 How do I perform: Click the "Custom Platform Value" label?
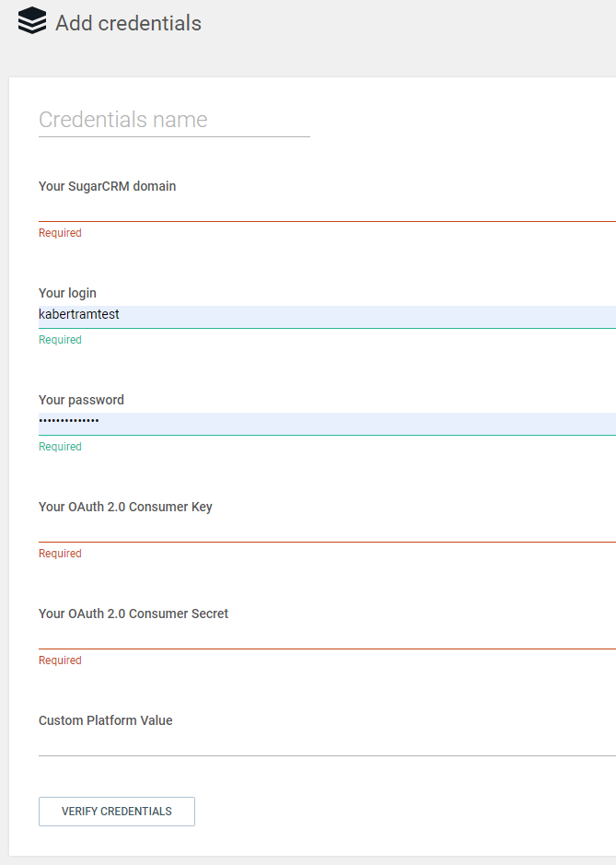(106, 720)
